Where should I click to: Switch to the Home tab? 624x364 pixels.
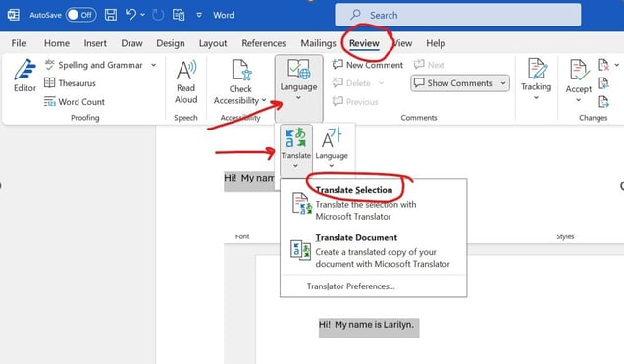coord(57,43)
